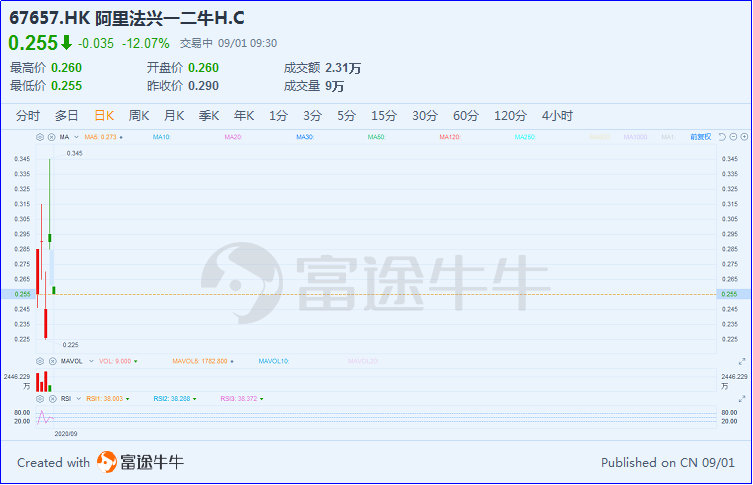Zoom in the K-line chart
The image size is (753, 485).
(x=744, y=137)
